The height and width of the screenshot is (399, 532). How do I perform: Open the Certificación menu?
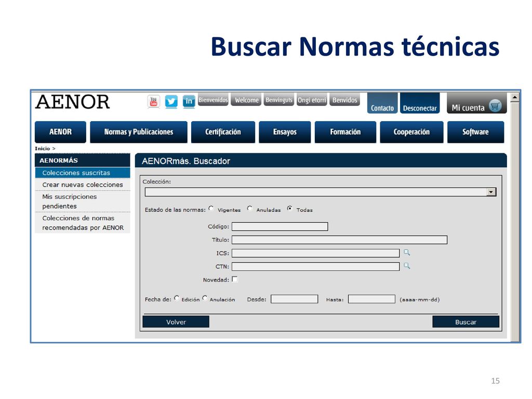point(223,132)
